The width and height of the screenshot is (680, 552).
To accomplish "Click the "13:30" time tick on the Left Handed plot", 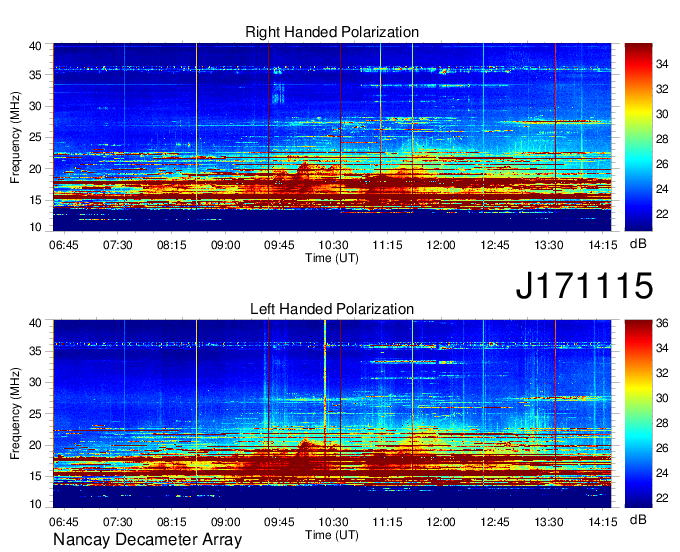I will [x=549, y=522].
